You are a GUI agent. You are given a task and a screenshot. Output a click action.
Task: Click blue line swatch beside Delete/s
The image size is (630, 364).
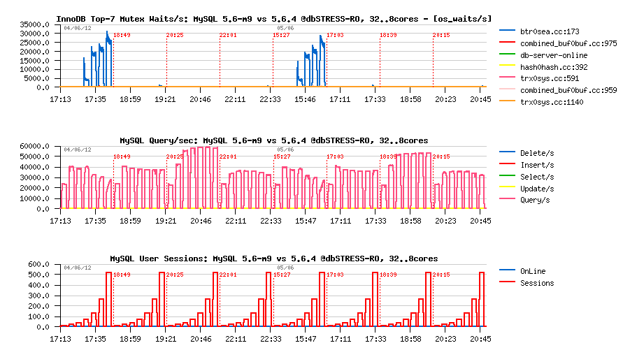(507, 152)
